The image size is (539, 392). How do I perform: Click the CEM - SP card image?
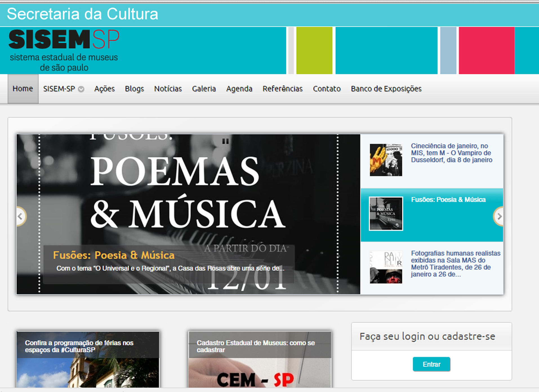point(260,373)
